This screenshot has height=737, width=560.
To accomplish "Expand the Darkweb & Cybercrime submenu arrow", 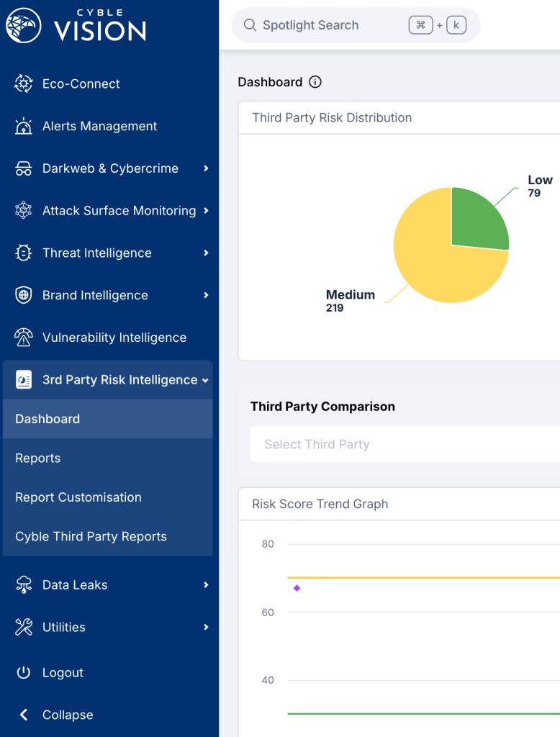I will (206, 168).
